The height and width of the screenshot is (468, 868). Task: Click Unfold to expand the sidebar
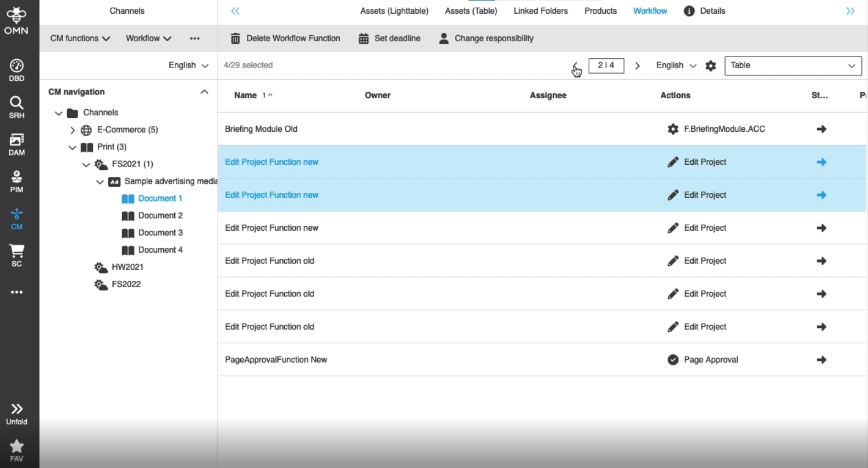16,414
